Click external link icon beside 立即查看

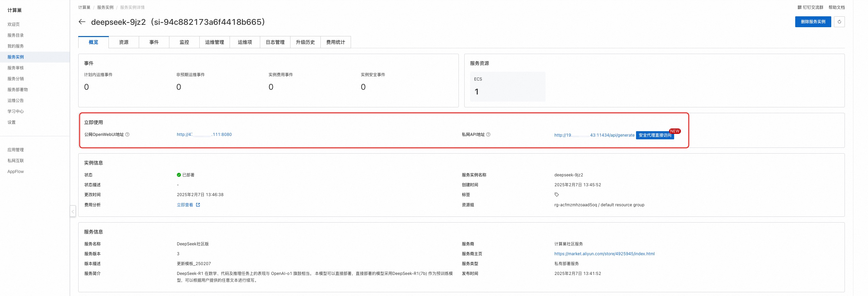[198, 205]
